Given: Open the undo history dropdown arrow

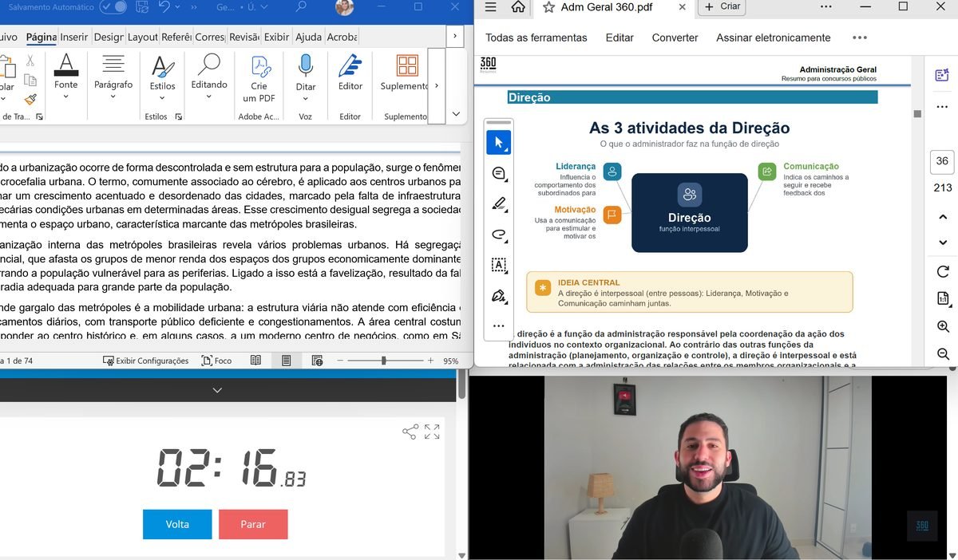Looking at the screenshot, I should pyautogui.click(x=177, y=7).
